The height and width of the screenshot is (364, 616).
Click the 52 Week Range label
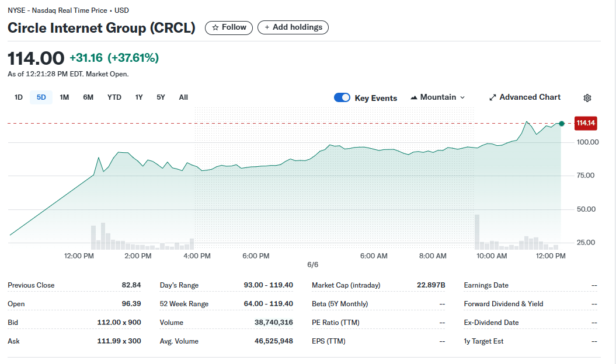[x=184, y=304]
